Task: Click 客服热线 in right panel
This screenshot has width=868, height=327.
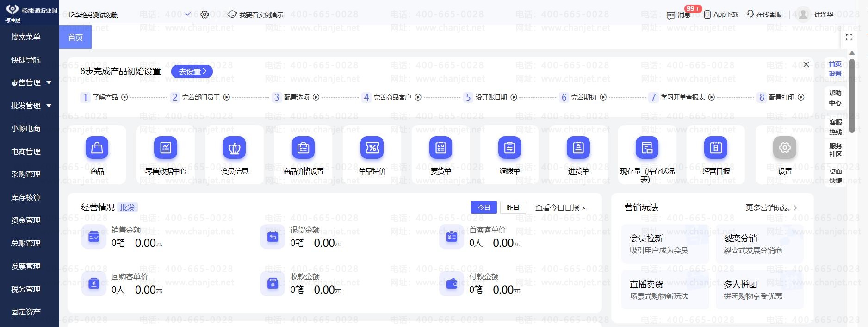Action: [835, 127]
